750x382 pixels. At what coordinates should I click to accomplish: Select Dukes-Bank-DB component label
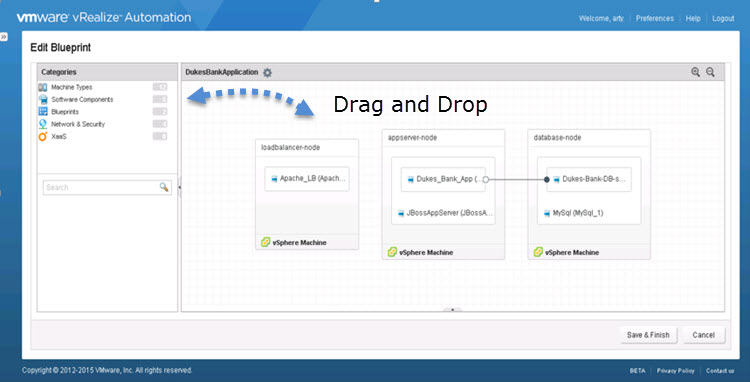coord(594,180)
